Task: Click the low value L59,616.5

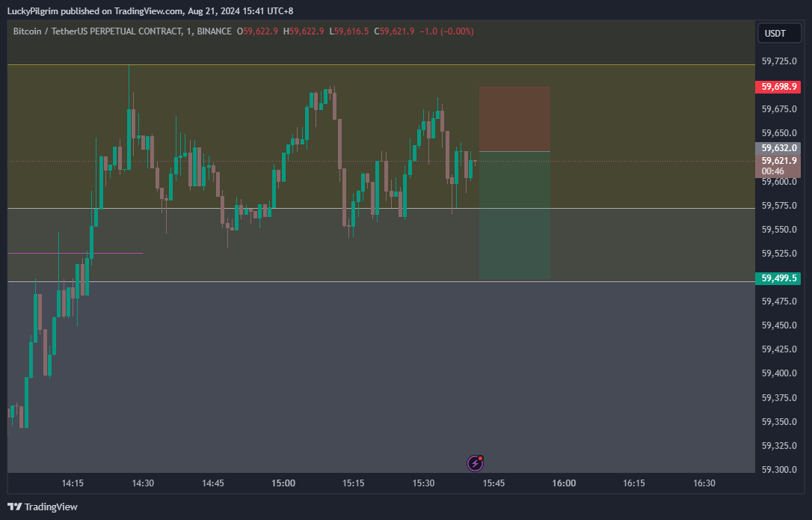Action: point(349,31)
